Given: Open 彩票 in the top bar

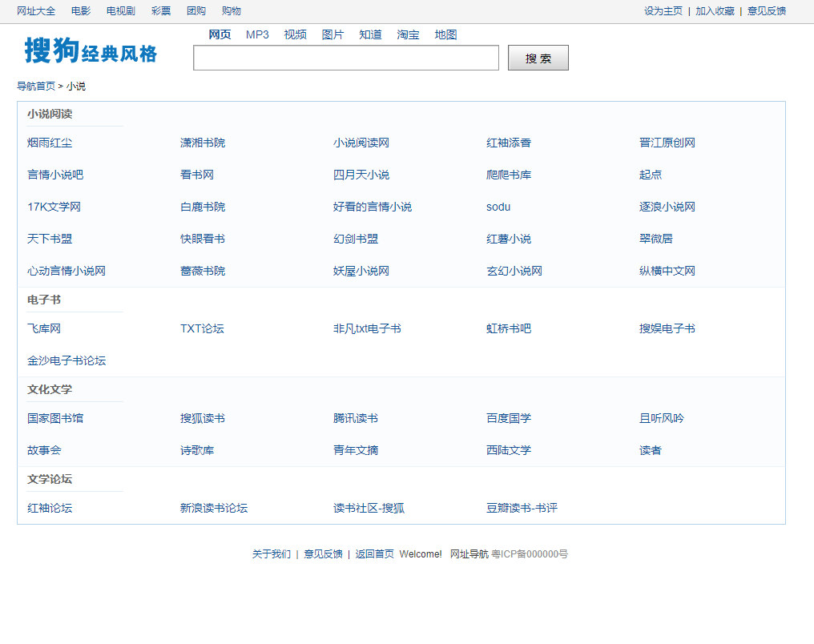Looking at the screenshot, I should tap(161, 11).
